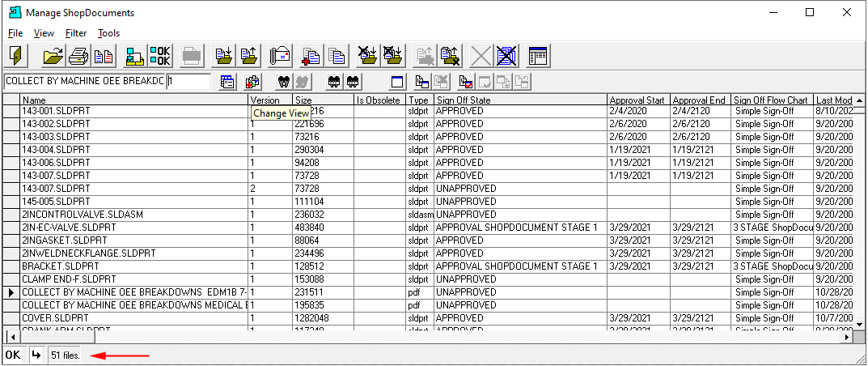Click the Approval End column header
This screenshot has height=366, width=868.
pyautogui.click(x=701, y=100)
